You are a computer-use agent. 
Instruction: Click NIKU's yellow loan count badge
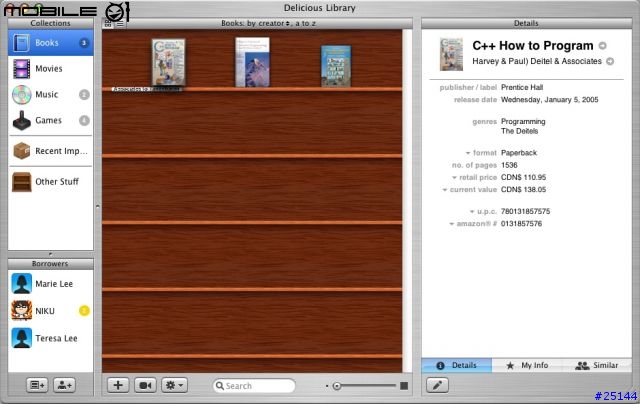pos(84,311)
